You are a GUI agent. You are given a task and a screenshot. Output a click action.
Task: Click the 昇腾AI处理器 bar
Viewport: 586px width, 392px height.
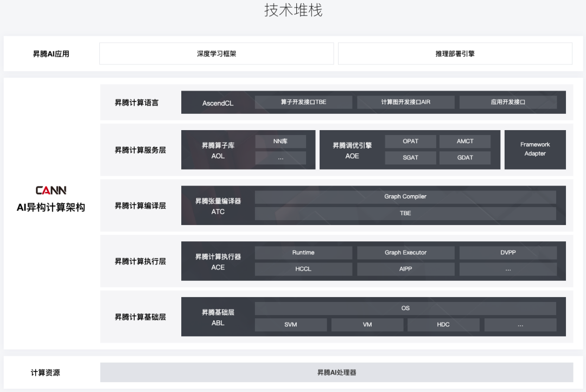point(336,372)
